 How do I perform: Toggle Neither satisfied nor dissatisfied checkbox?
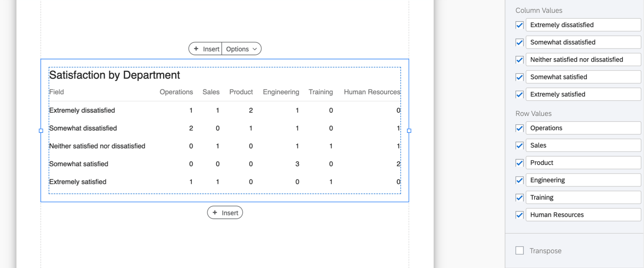(519, 60)
